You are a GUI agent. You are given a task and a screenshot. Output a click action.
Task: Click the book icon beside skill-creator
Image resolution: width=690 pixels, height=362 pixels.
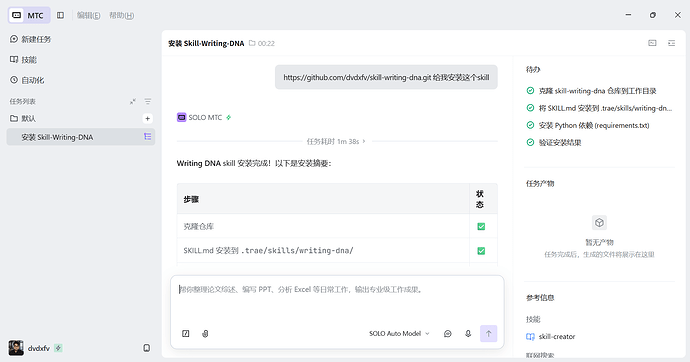tap(530, 336)
